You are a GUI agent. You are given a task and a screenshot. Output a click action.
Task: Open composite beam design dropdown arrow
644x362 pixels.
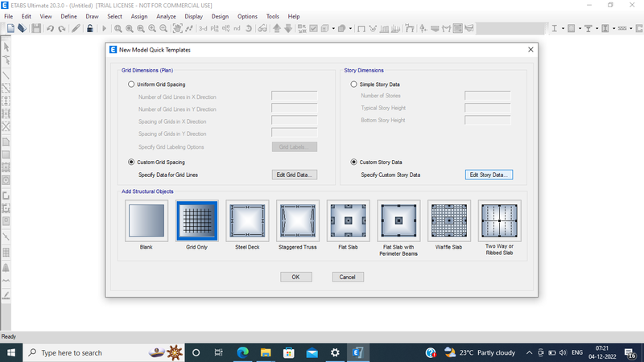(597, 28)
